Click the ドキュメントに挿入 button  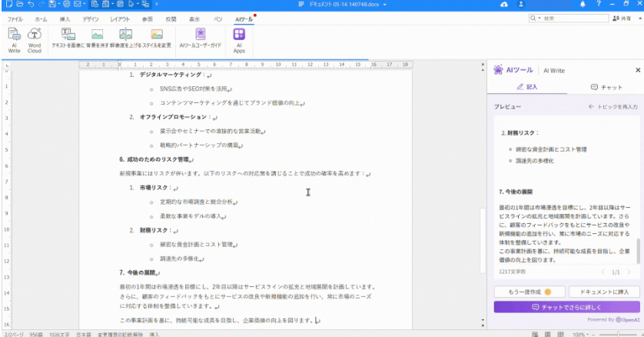point(604,292)
